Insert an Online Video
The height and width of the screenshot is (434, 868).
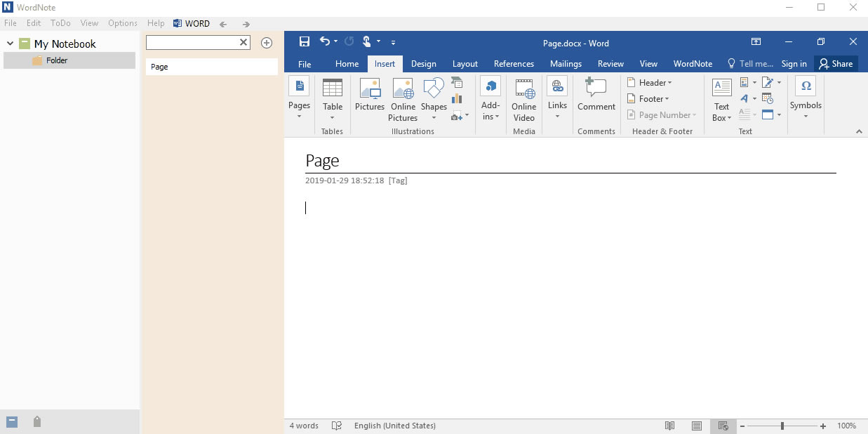pyautogui.click(x=523, y=98)
